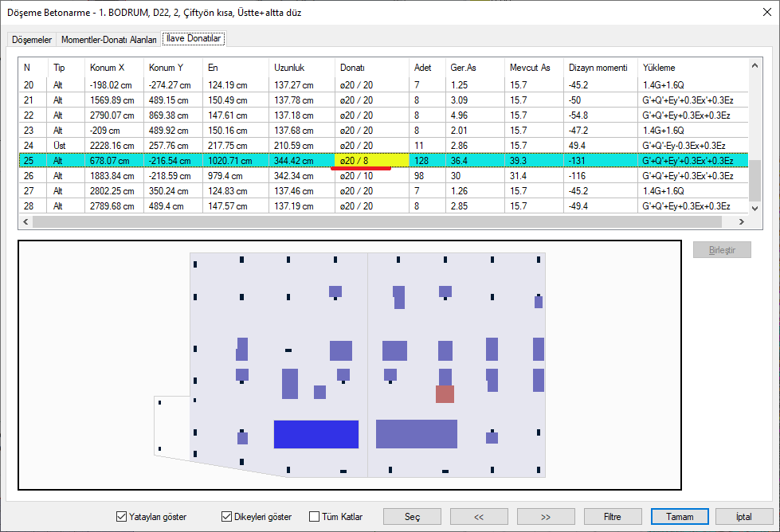The width and height of the screenshot is (780, 532).
Task: Select row 26 with ø20 / 10
Action: pyautogui.click(x=383, y=175)
